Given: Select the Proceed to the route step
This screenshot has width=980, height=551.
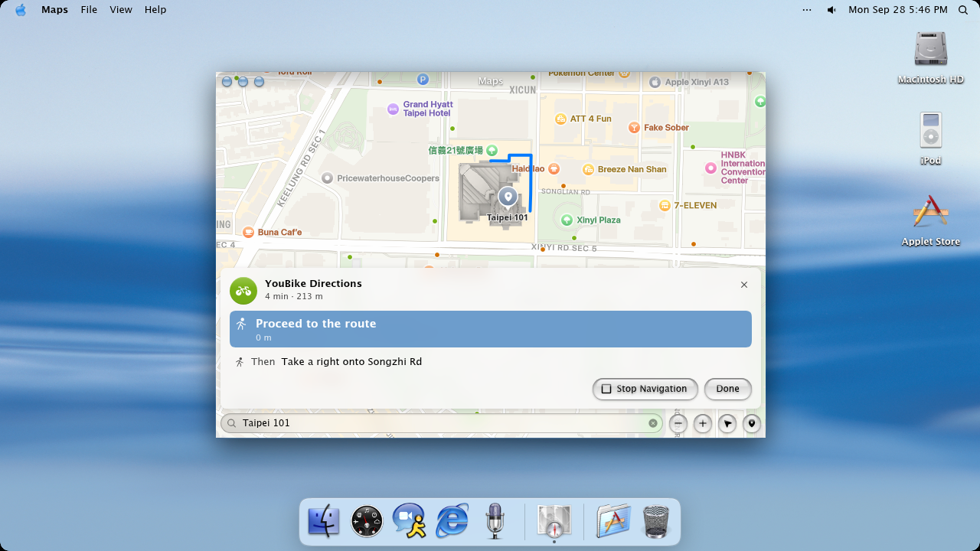Looking at the screenshot, I should (491, 329).
